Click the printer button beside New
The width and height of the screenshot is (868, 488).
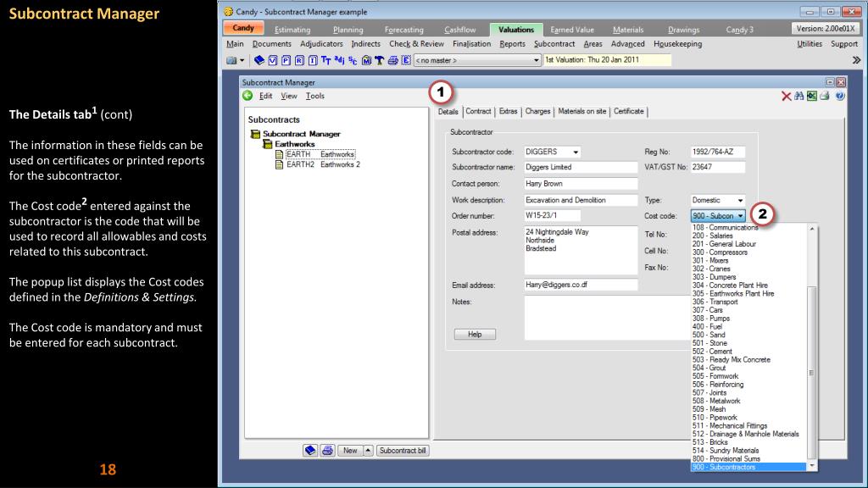coord(328,451)
